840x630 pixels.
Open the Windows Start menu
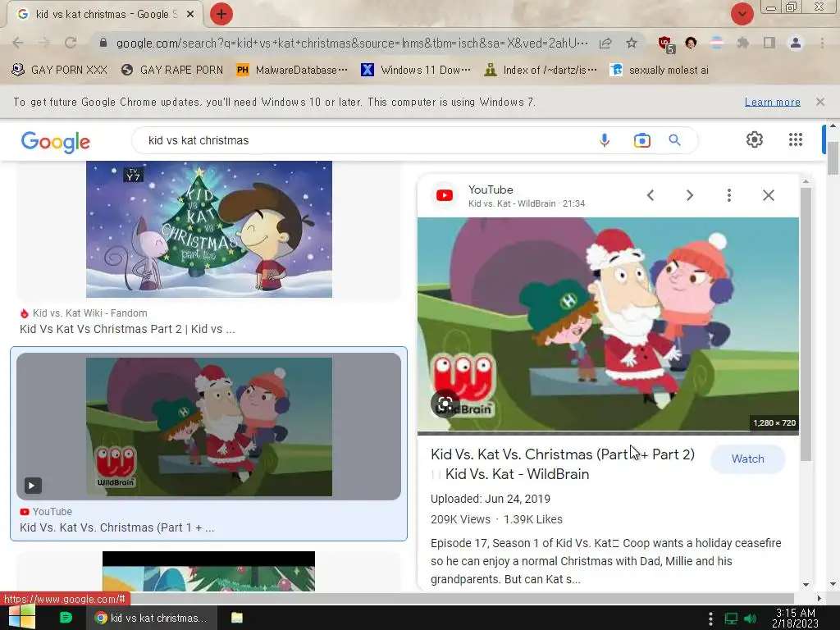tap(22, 617)
